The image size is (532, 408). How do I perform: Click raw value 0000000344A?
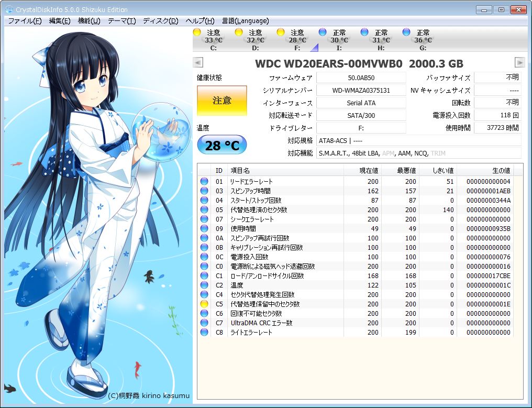point(488,201)
